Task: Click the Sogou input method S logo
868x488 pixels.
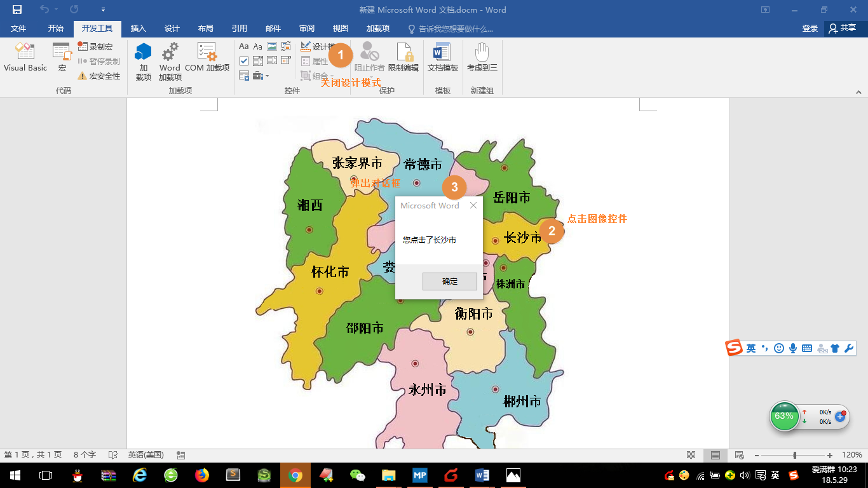Action: pyautogui.click(x=735, y=348)
